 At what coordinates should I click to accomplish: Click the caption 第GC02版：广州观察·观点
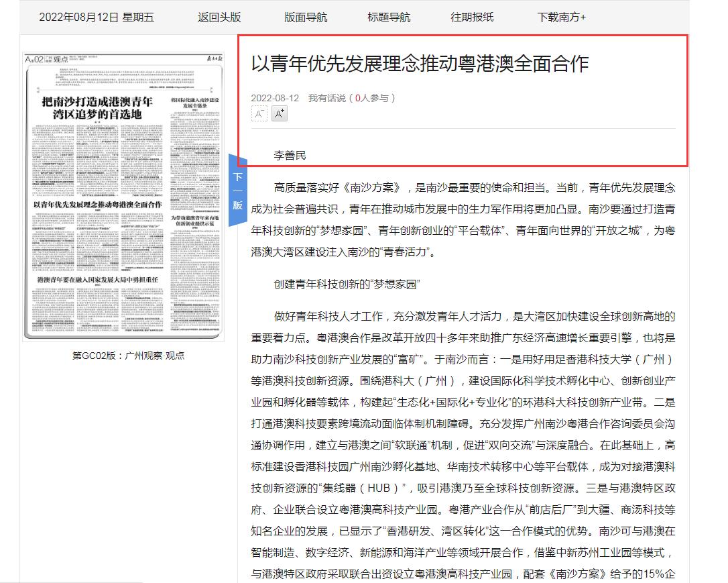(x=128, y=356)
